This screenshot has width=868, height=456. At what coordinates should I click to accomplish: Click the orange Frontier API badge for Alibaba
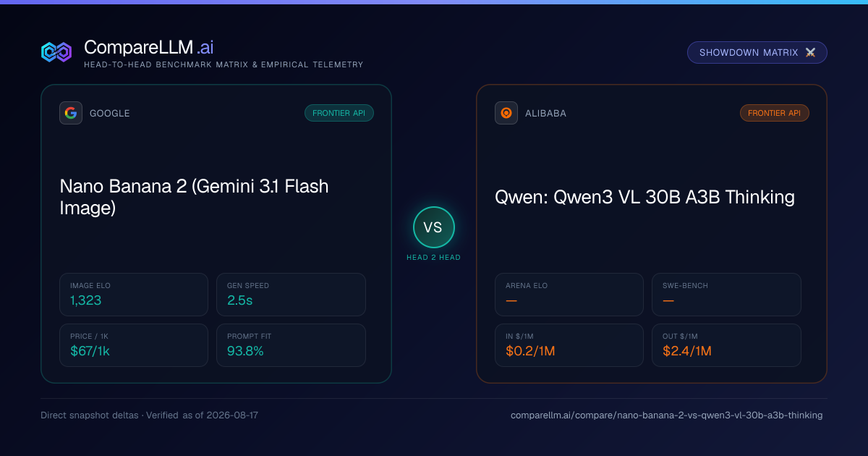click(x=775, y=113)
